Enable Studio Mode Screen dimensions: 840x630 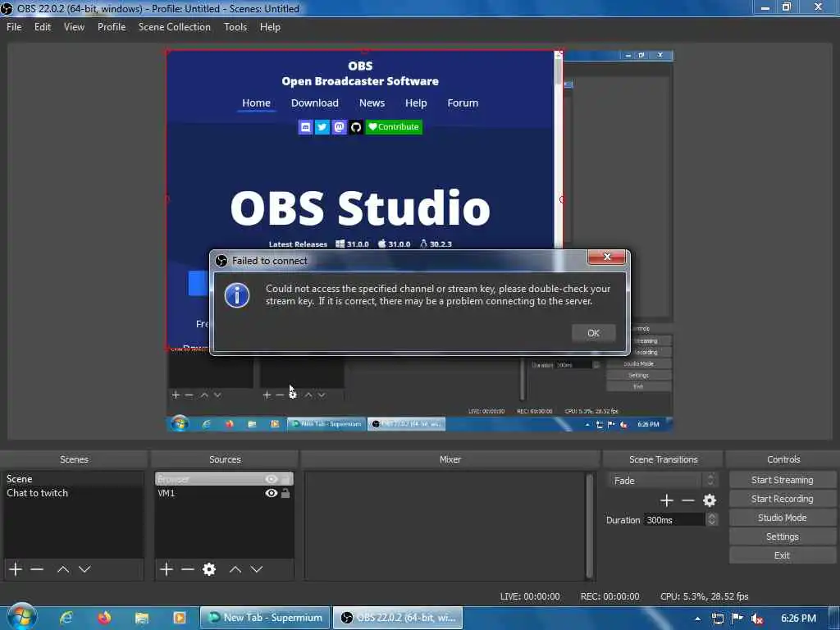pyautogui.click(x=782, y=518)
